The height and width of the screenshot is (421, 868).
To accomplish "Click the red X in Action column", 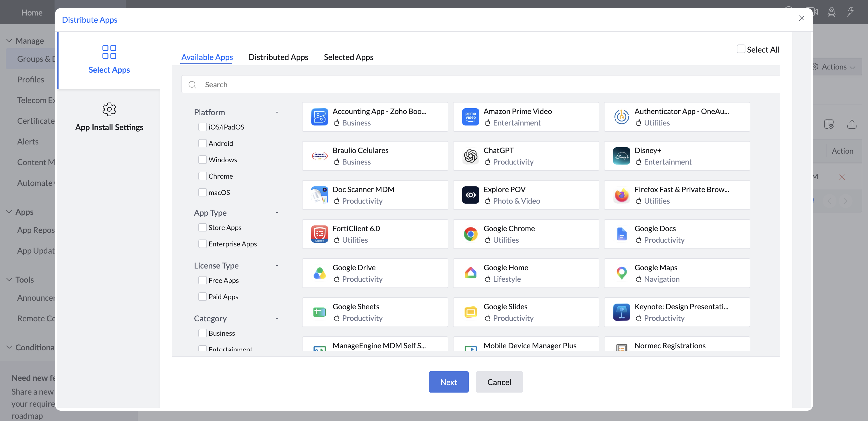I will point(842,177).
